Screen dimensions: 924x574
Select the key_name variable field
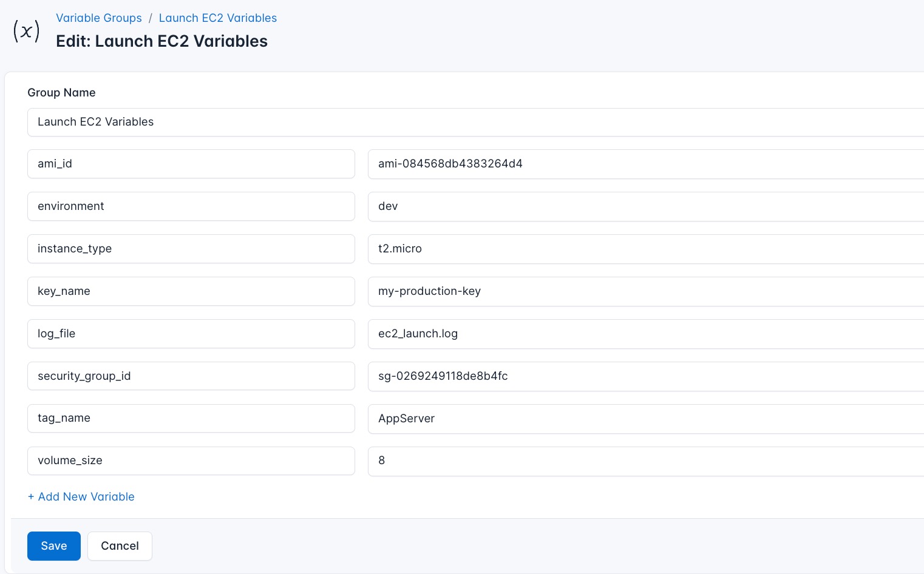(191, 291)
